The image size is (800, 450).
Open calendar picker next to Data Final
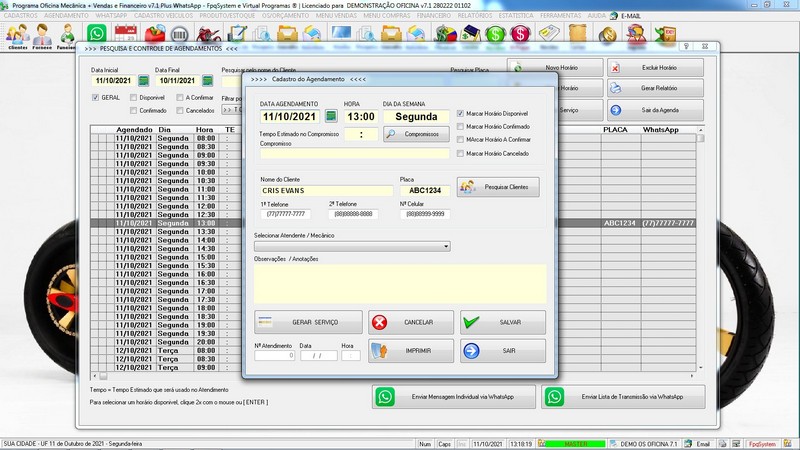(207, 81)
